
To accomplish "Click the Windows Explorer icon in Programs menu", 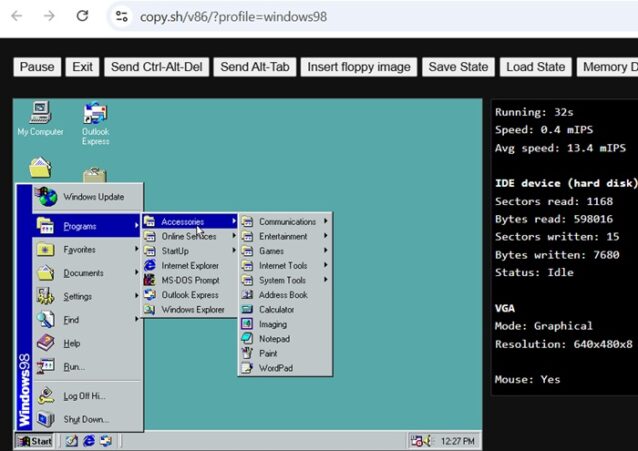I will 150,309.
